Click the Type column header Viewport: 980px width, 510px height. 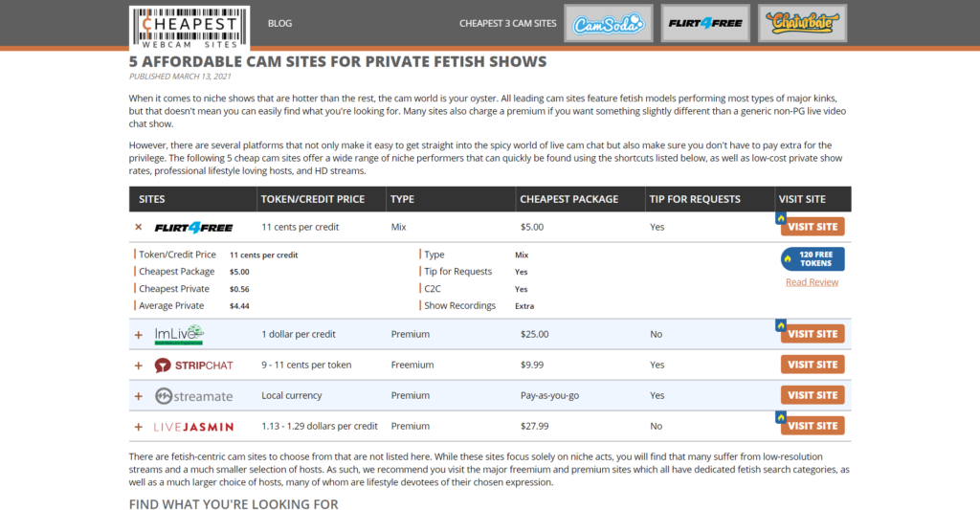point(403,199)
